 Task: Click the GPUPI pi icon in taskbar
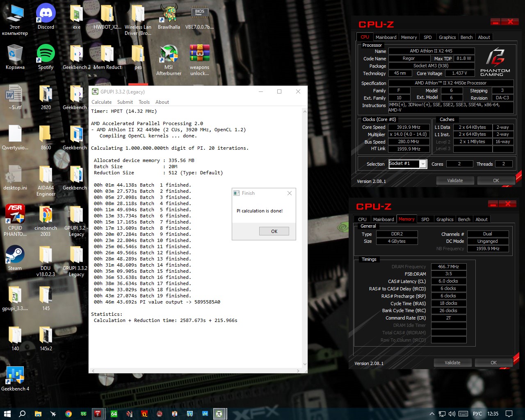tap(219, 414)
